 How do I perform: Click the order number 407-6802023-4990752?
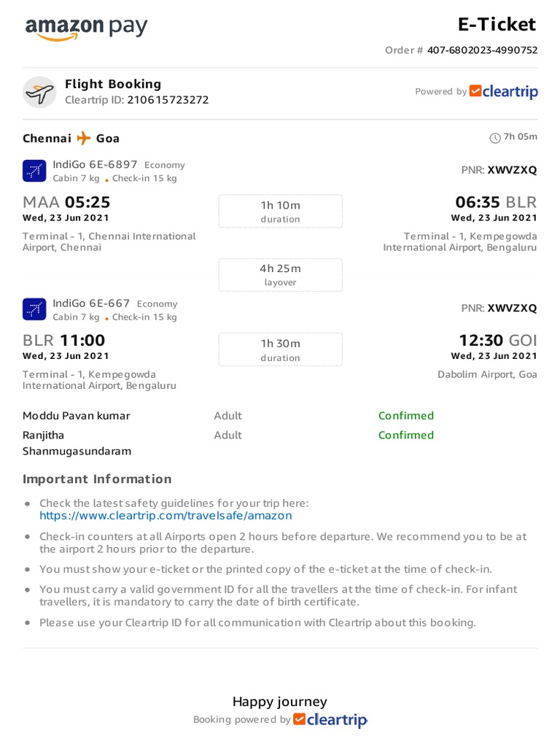pos(482,50)
